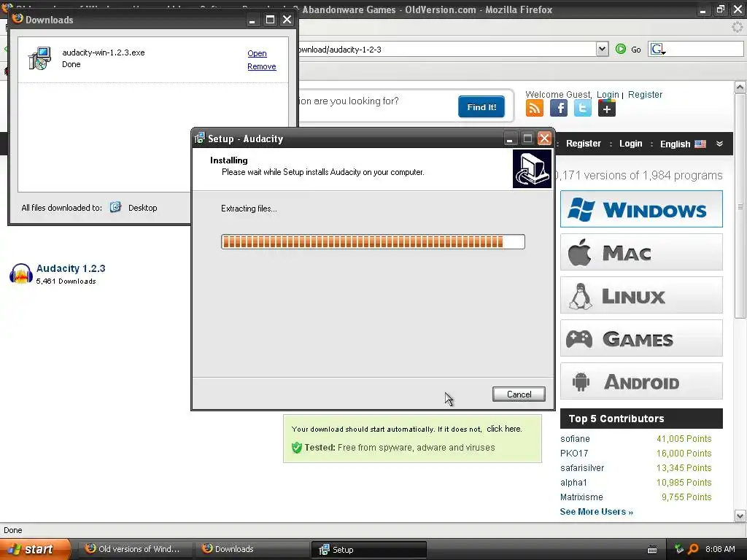747x560 pixels.
Task: Expand the double chevron in nav bar
Action: point(719,144)
